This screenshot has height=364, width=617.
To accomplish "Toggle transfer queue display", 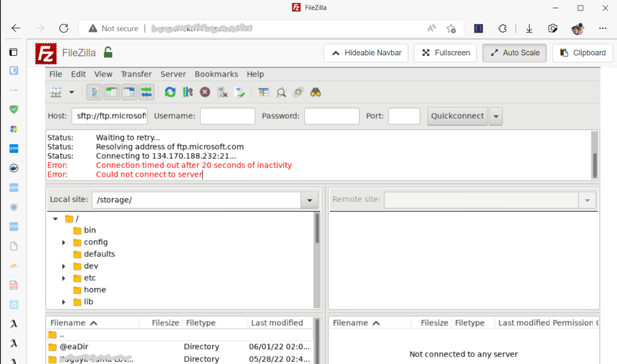I will [146, 92].
